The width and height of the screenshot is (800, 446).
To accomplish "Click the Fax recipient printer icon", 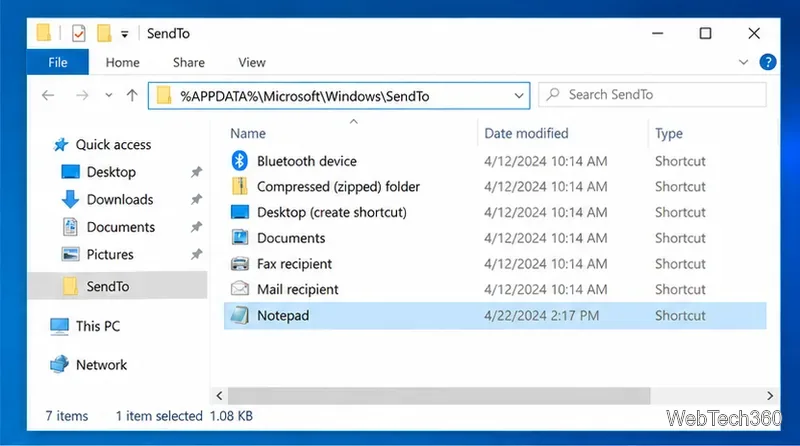I will [240, 263].
